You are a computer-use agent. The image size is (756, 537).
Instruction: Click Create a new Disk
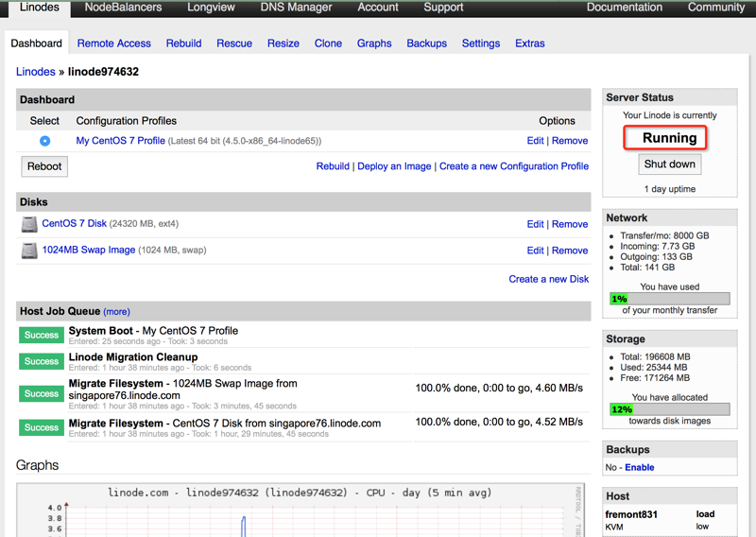pyautogui.click(x=549, y=279)
